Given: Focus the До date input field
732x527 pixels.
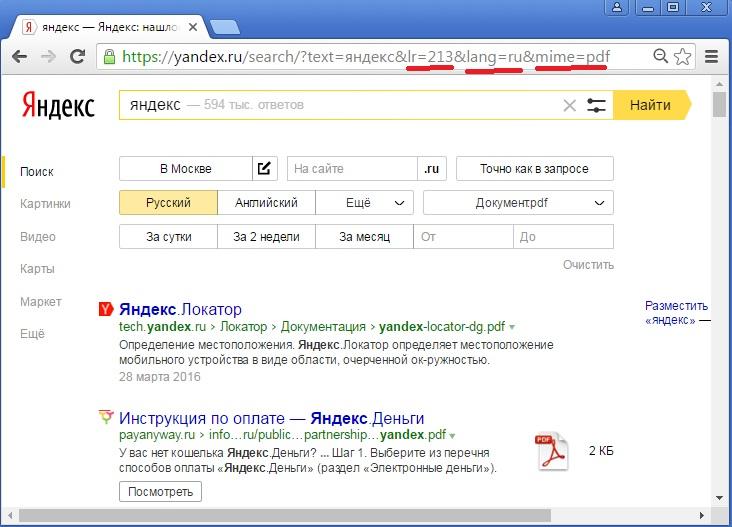Looking at the screenshot, I should tap(563, 237).
